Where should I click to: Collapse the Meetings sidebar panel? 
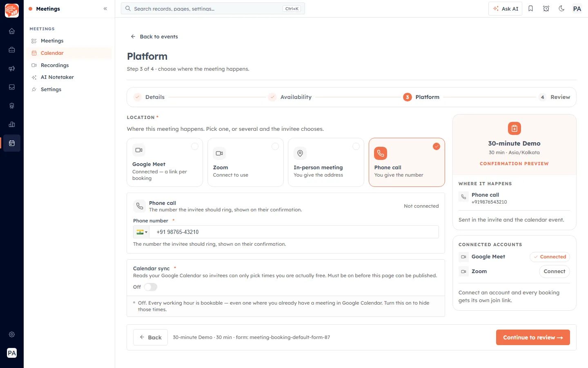click(105, 9)
